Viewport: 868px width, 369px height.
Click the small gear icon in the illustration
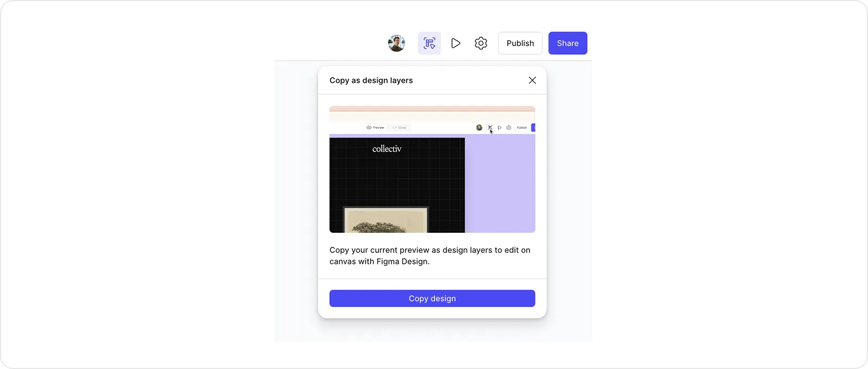coord(509,128)
